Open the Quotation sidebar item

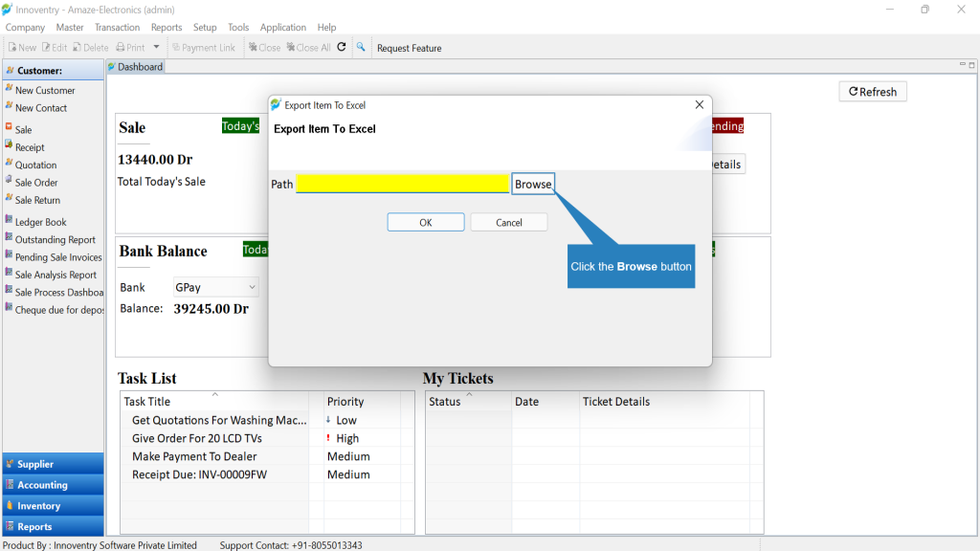(x=35, y=165)
